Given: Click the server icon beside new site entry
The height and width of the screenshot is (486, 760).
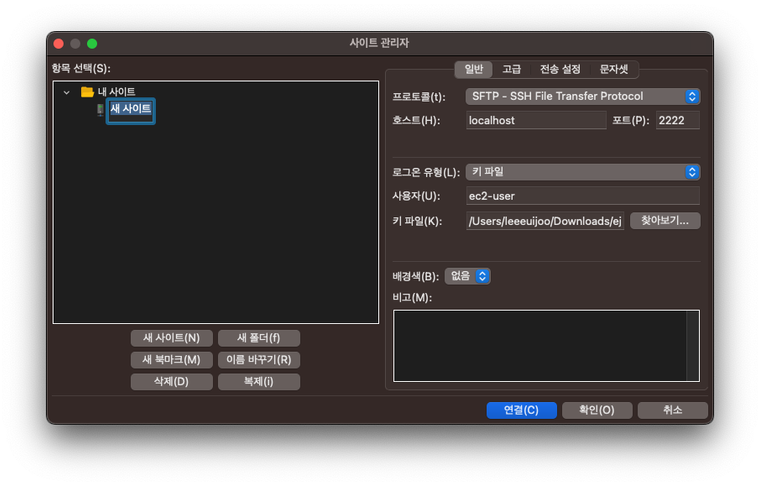Looking at the screenshot, I should [100, 109].
